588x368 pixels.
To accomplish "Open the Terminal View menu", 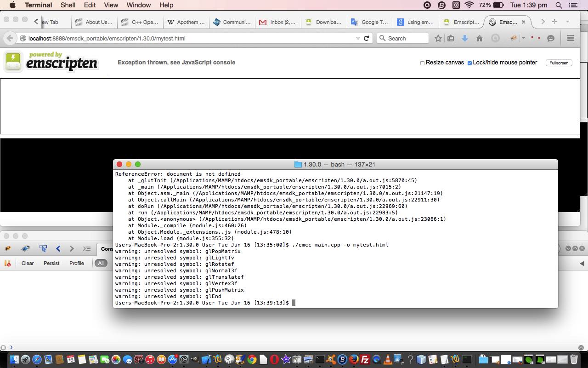I will [x=111, y=5].
